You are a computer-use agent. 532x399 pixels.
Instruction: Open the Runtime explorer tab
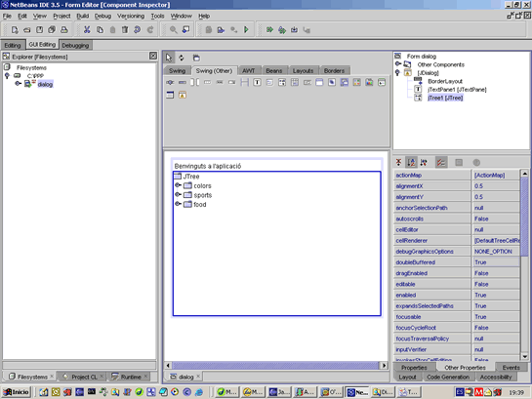pyautogui.click(x=131, y=377)
